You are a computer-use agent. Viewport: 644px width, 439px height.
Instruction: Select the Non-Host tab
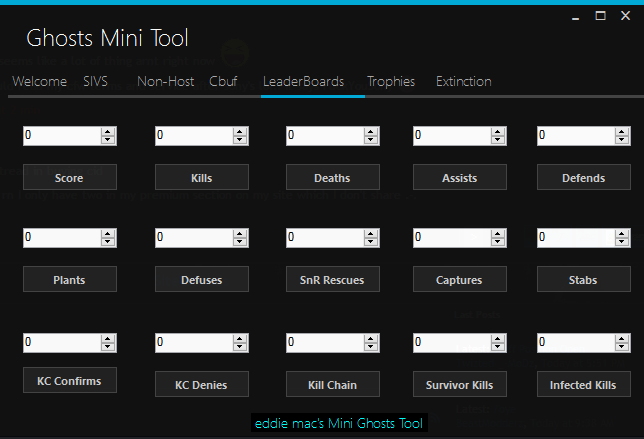click(x=166, y=81)
